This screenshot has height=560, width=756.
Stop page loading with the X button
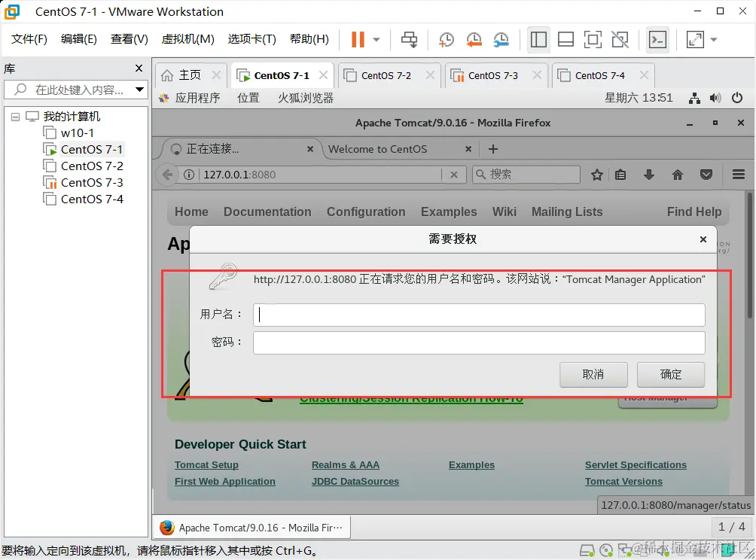pyautogui.click(x=454, y=175)
